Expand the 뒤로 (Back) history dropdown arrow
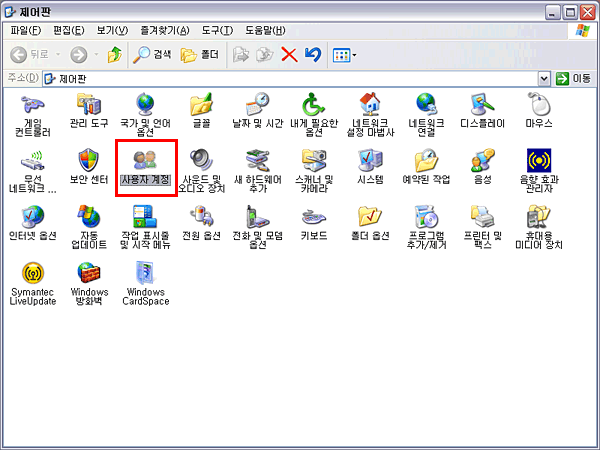This screenshot has height=450, width=600. [59, 54]
